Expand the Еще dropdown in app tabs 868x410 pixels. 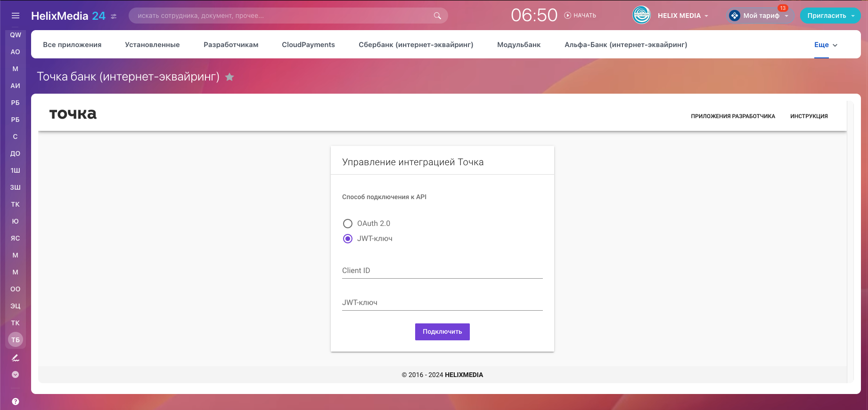[826, 45]
